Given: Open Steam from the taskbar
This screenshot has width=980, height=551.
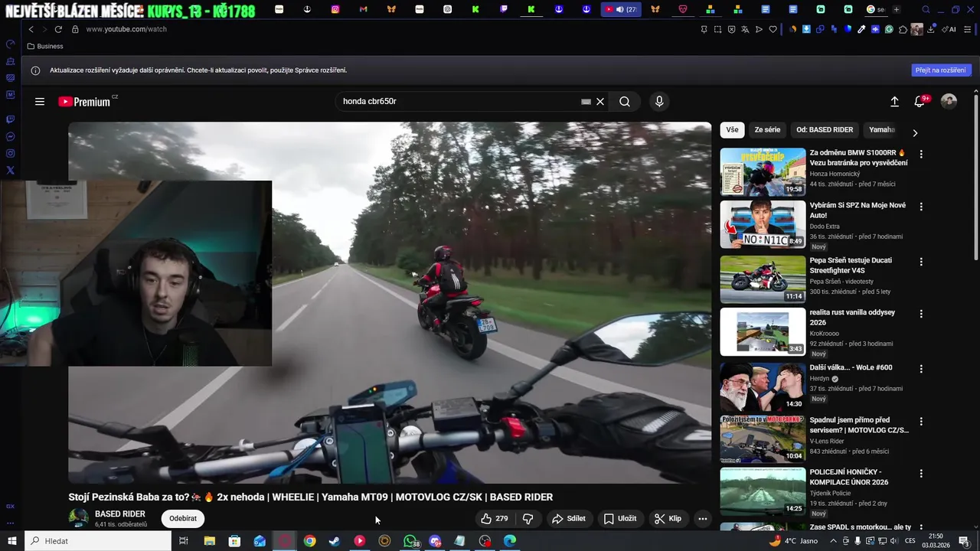Looking at the screenshot, I should (x=335, y=541).
